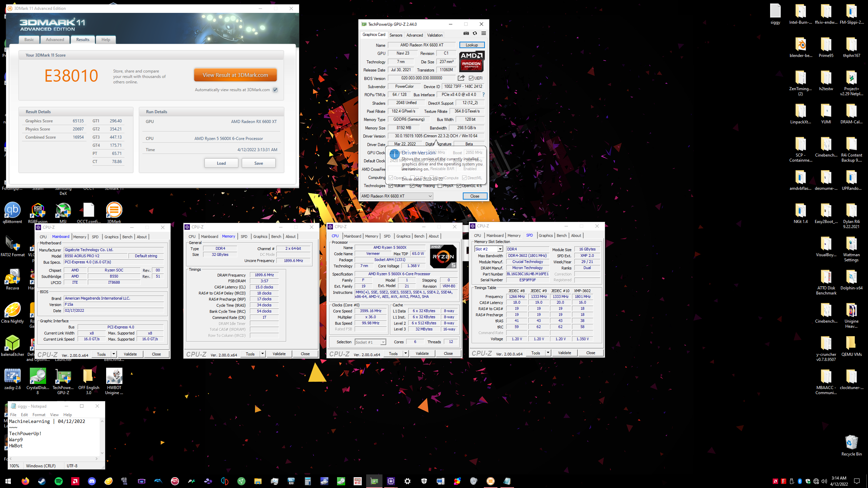868x488 pixels.
Task: Click the Notepad horizontal scrollbar
Action: click(53, 459)
